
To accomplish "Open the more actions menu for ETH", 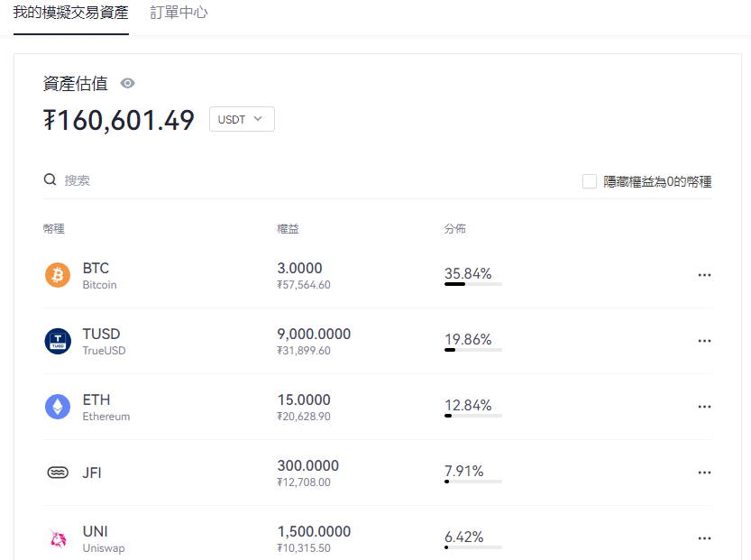I will [x=704, y=407].
